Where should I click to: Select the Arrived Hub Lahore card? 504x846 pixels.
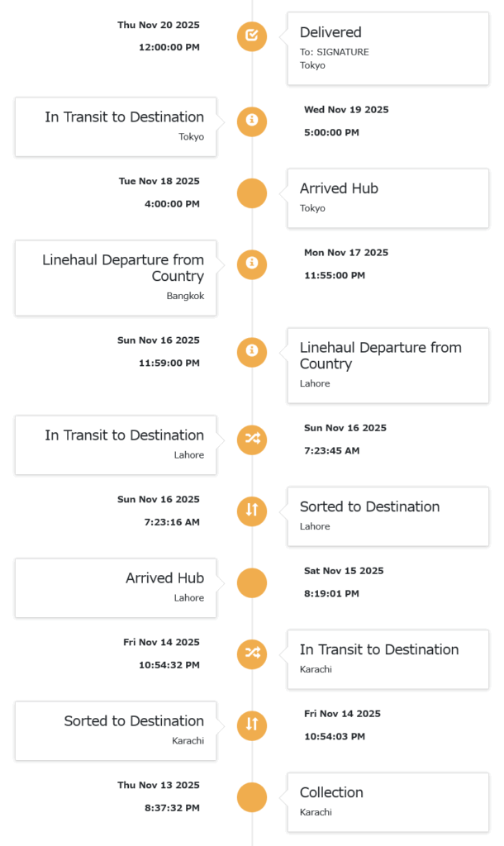[116, 587]
